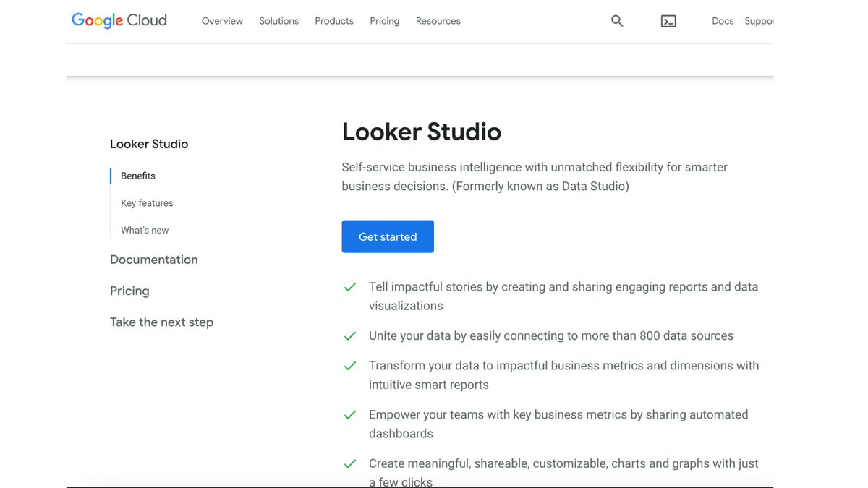The width and height of the screenshot is (868, 488).
Task: Click the Get started button
Action: [388, 236]
